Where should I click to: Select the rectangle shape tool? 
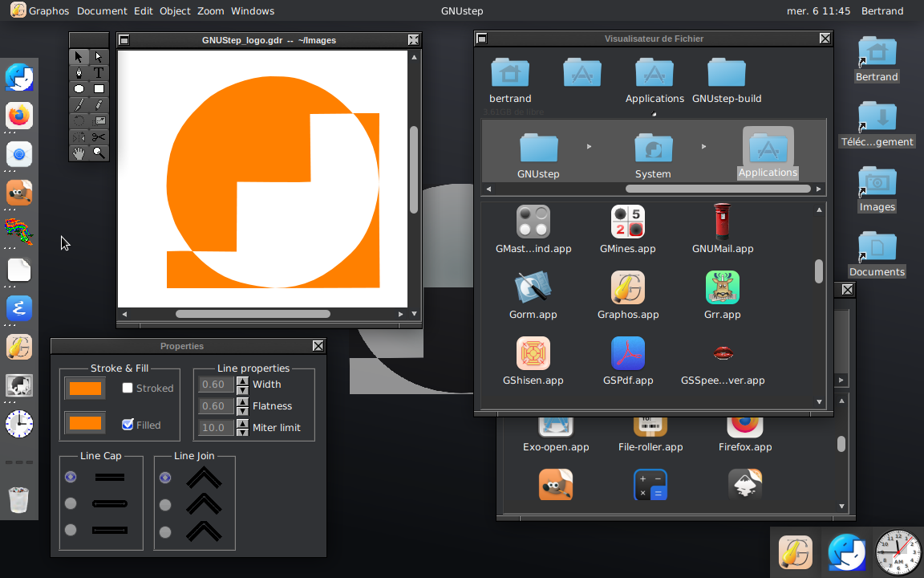pyautogui.click(x=99, y=88)
